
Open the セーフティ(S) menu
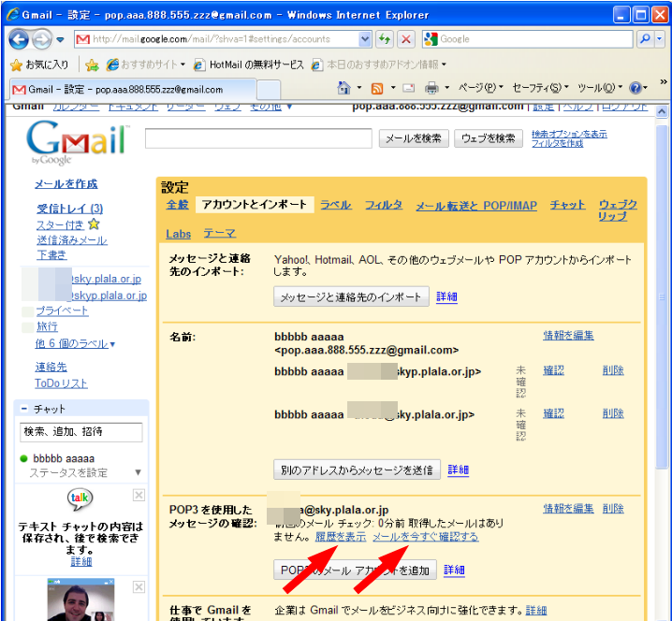pyautogui.click(x=540, y=88)
